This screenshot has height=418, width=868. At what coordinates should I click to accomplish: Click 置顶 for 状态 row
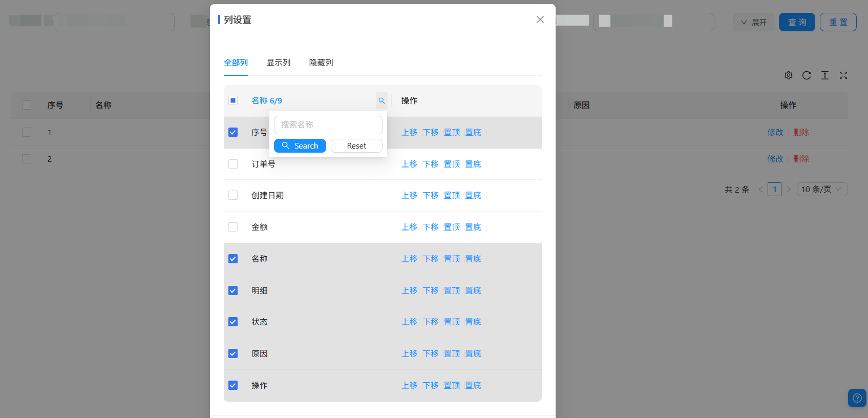pos(452,322)
